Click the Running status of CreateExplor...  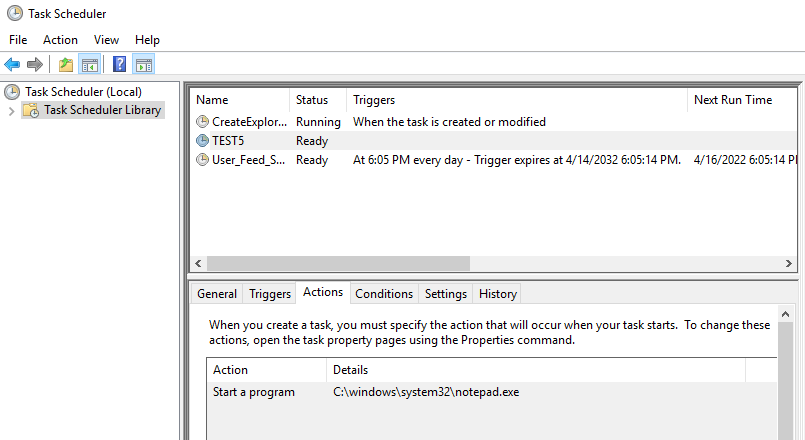click(318, 122)
